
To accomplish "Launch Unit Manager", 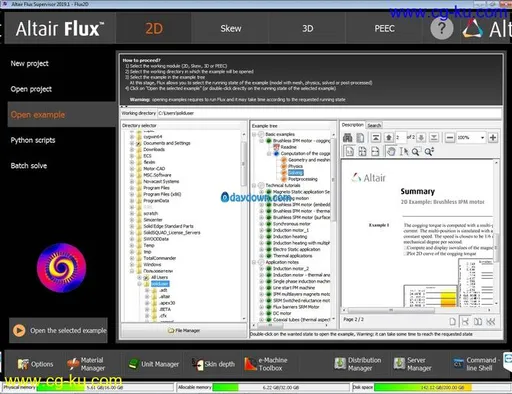I will [154, 364].
